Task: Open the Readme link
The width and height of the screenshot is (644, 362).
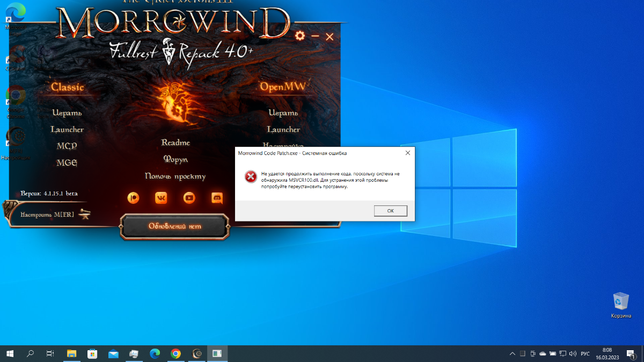Action: click(x=175, y=143)
